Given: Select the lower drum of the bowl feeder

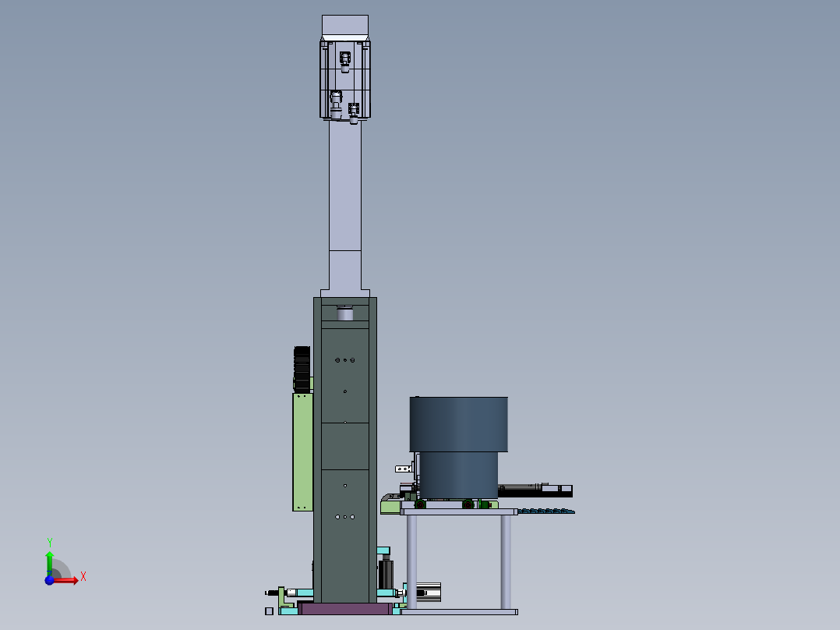Looking at the screenshot, I should click(458, 475).
